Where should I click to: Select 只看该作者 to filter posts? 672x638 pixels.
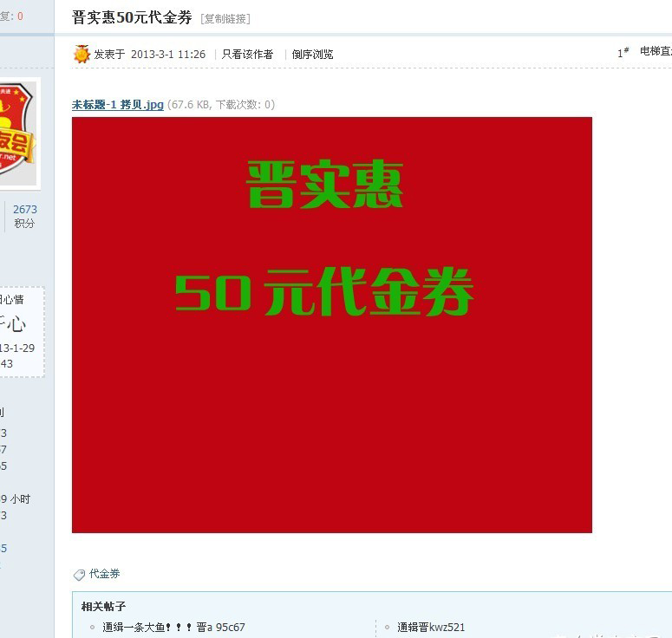point(247,55)
